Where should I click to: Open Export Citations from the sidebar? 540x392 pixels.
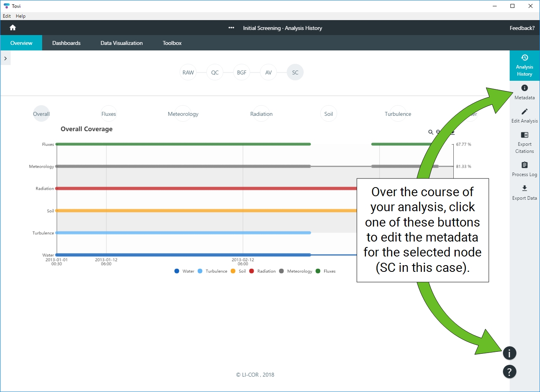(524, 143)
